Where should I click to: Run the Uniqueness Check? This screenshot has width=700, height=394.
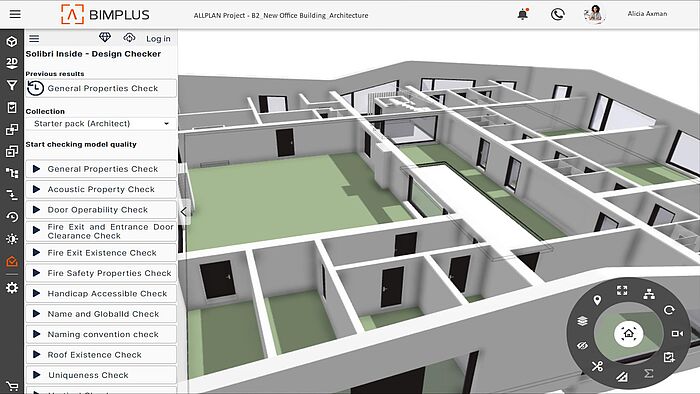(x=101, y=375)
